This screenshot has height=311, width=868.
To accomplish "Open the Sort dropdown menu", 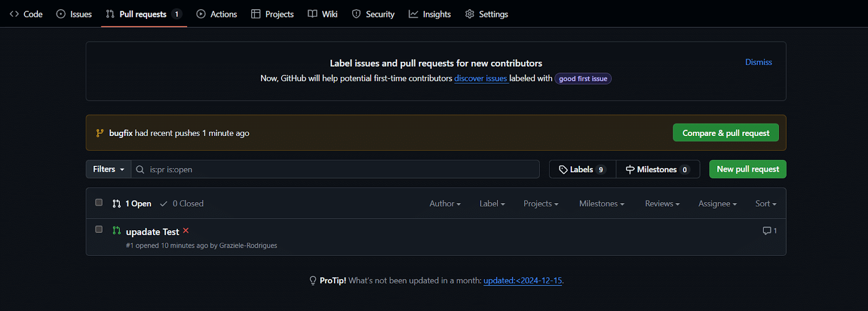I will [765, 204].
